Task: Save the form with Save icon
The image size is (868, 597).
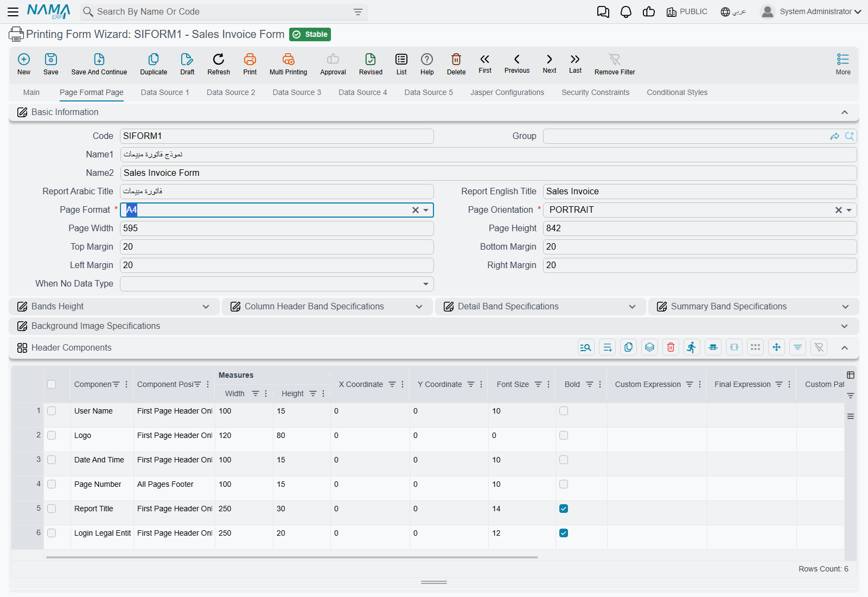Action: click(x=51, y=59)
